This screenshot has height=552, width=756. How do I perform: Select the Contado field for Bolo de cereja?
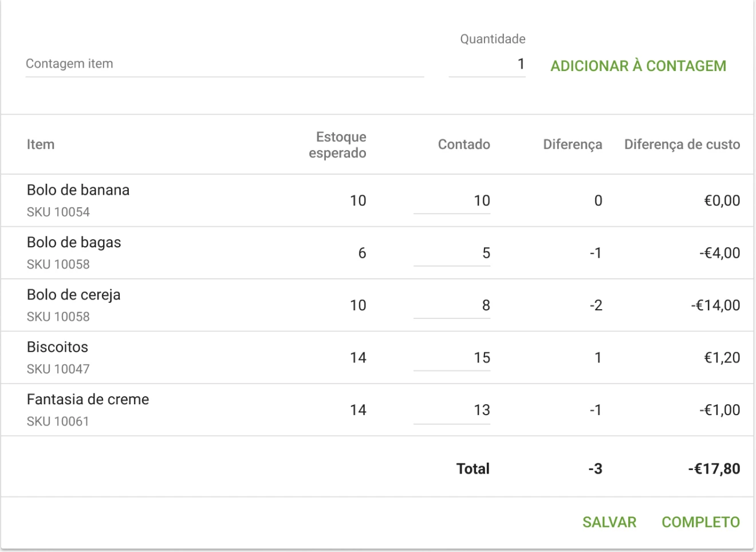(x=452, y=306)
